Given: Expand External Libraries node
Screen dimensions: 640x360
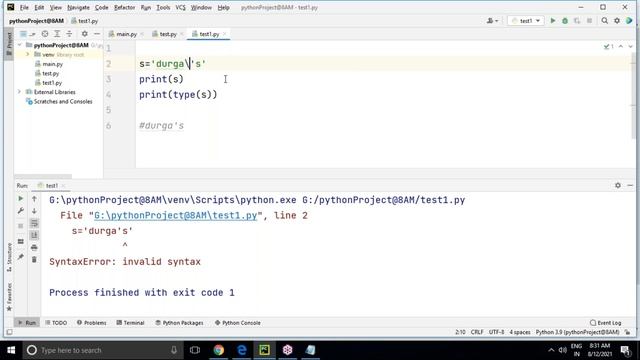Looking at the screenshot, I should point(19,92).
